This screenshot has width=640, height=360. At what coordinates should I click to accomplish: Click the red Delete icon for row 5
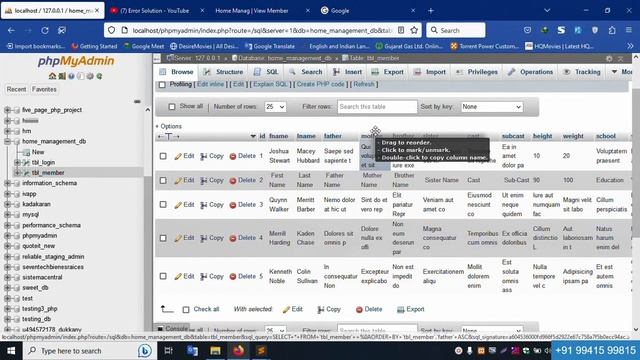point(233,277)
